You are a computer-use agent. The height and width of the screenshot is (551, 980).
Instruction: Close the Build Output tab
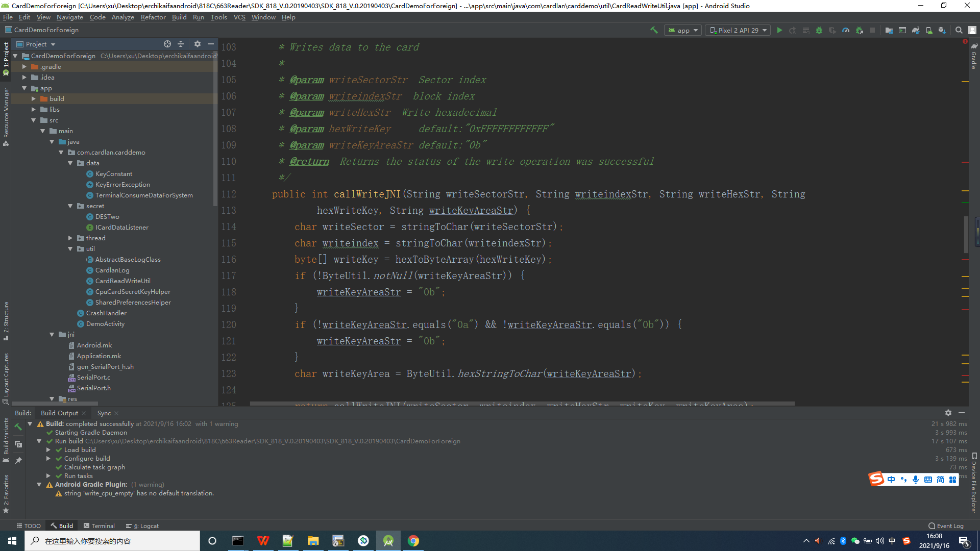click(x=84, y=413)
